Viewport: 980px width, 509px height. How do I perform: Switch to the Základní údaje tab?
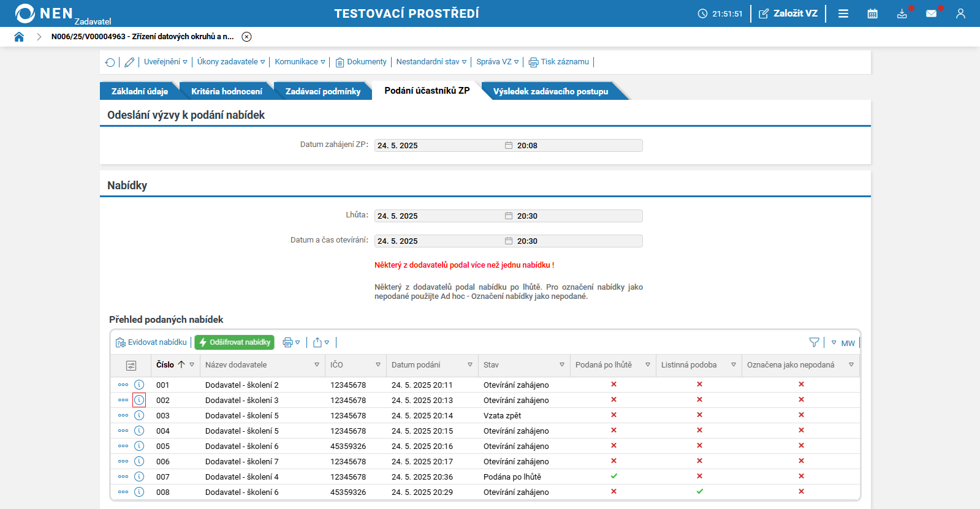(140, 91)
